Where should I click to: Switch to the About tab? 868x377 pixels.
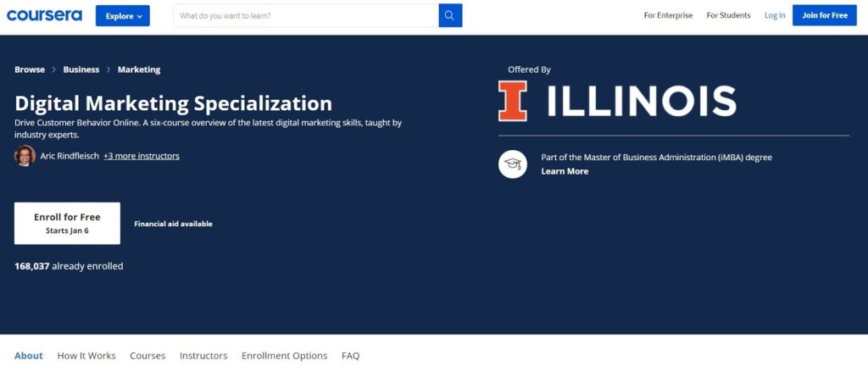(29, 356)
